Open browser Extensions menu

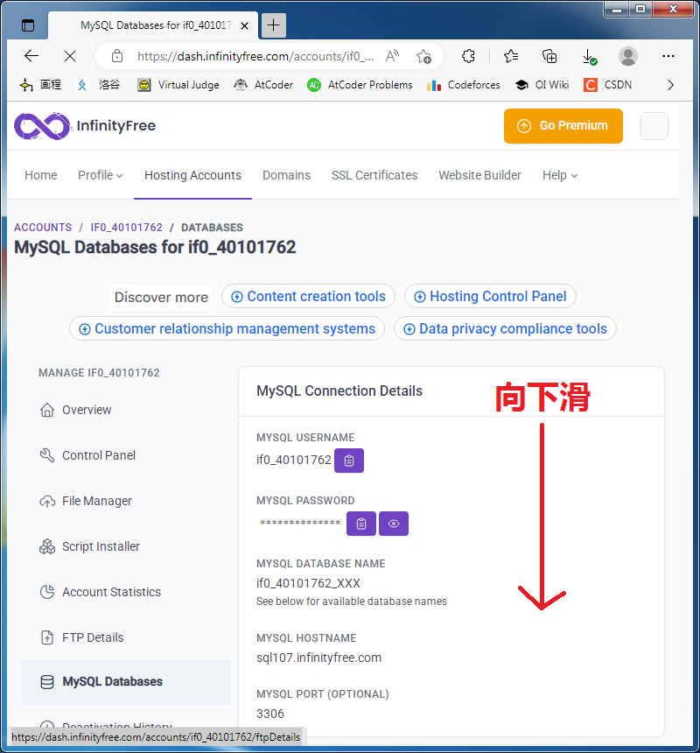coord(468,56)
